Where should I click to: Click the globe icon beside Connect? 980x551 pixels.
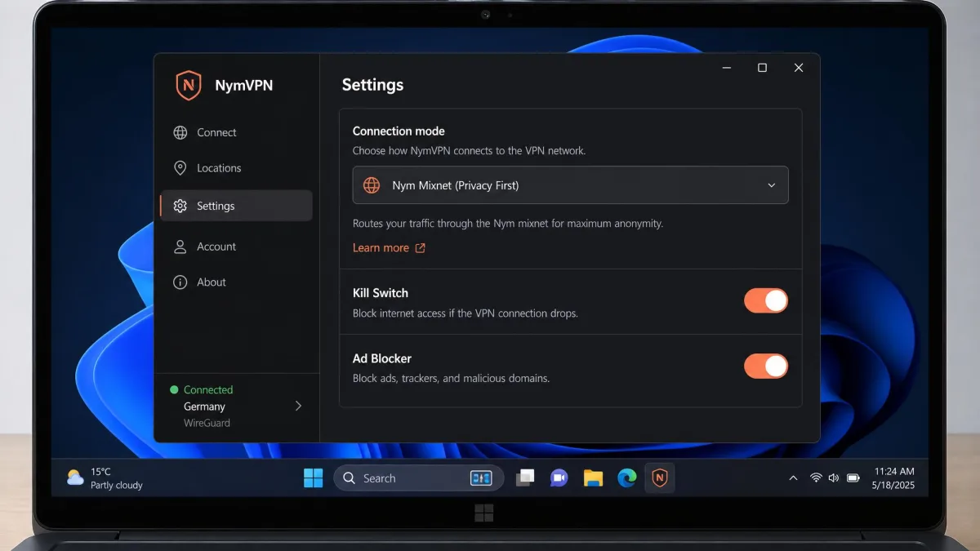[180, 132]
